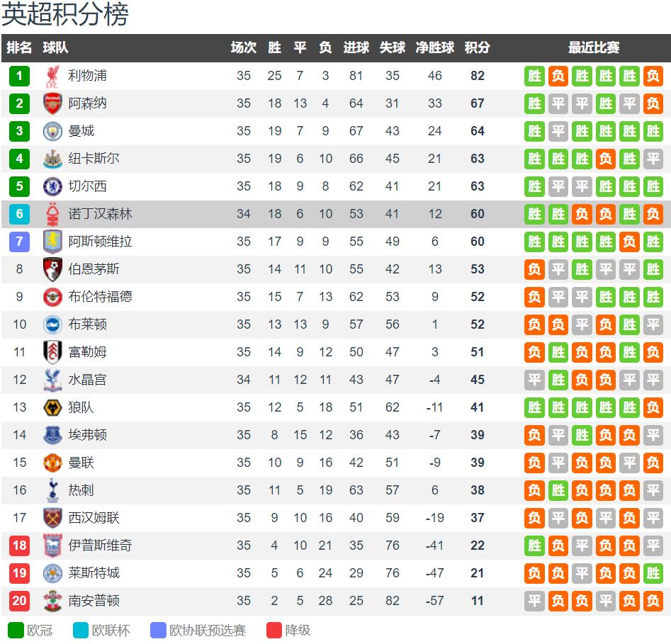Open the 纽卡斯尔 team name link
Viewport: 671px width, 644px height.
point(94,159)
